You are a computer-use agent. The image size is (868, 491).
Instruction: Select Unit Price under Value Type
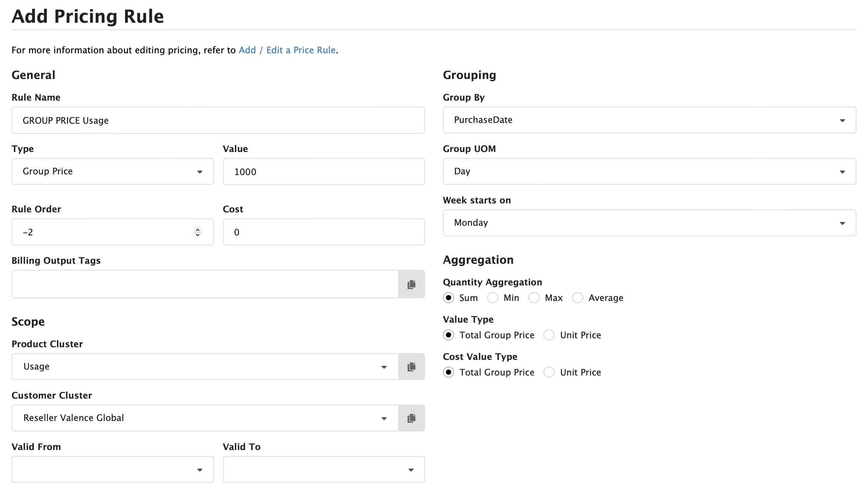tap(549, 335)
